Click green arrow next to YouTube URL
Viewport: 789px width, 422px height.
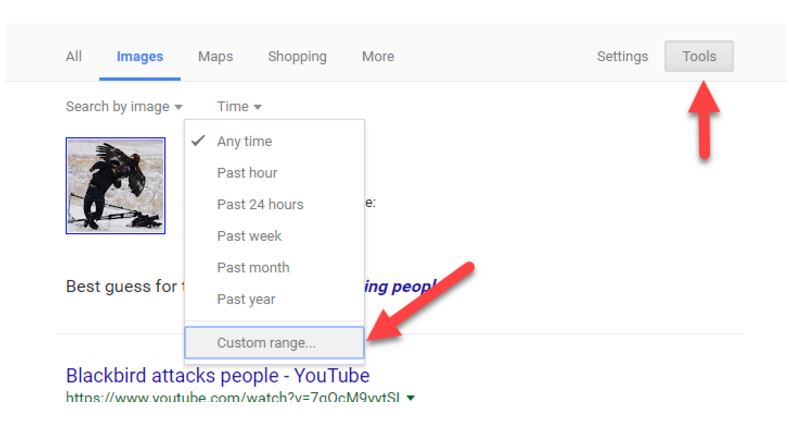pyautogui.click(x=411, y=398)
